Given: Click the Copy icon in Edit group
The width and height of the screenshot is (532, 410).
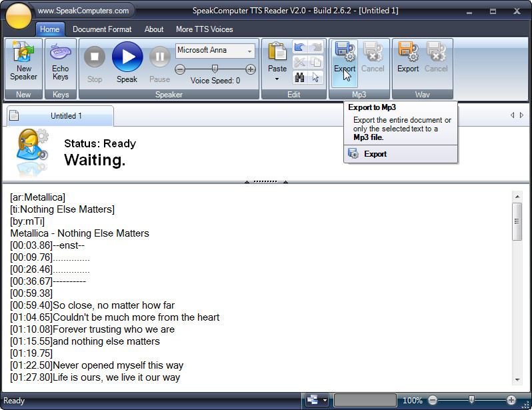Looking at the screenshot, I should click(x=316, y=62).
